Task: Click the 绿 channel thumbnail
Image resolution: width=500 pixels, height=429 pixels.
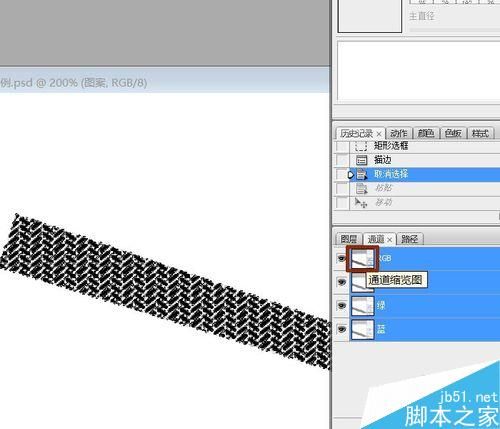Action: [362, 306]
